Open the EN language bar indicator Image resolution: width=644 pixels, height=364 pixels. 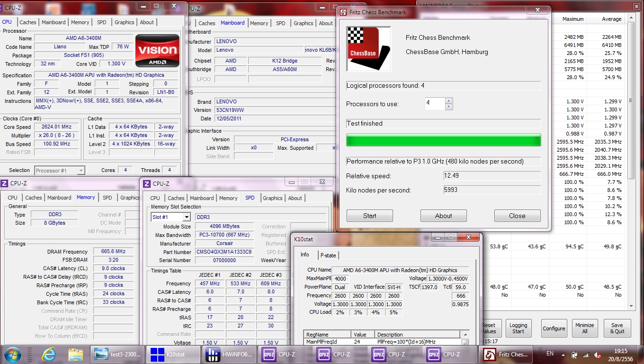coord(550,354)
